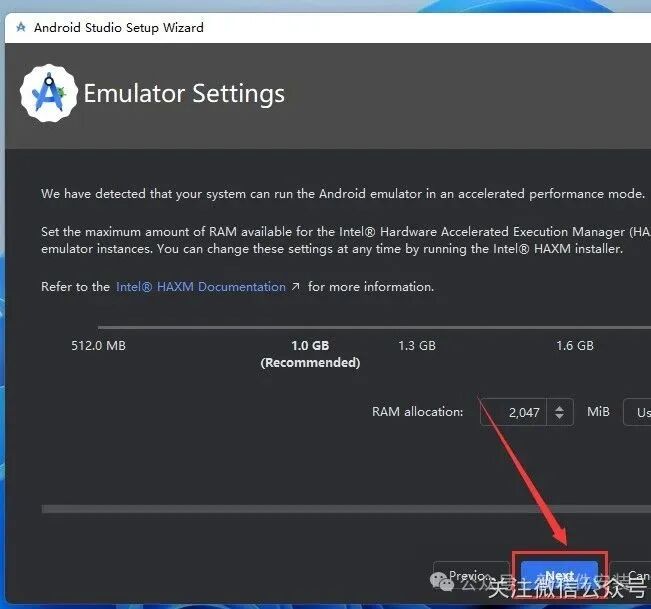Click the title bar Android Studio icon
The width and height of the screenshot is (651, 609).
pyautogui.click(x=21, y=27)
